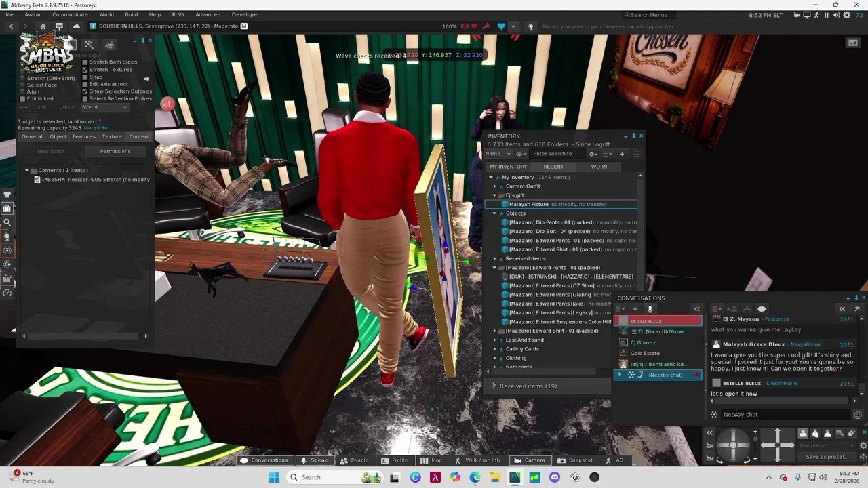The height and width of the screenshot is (488, 868).
Task: Open the voice call icon in chat toolbar
Action: [x=747, y=309]
